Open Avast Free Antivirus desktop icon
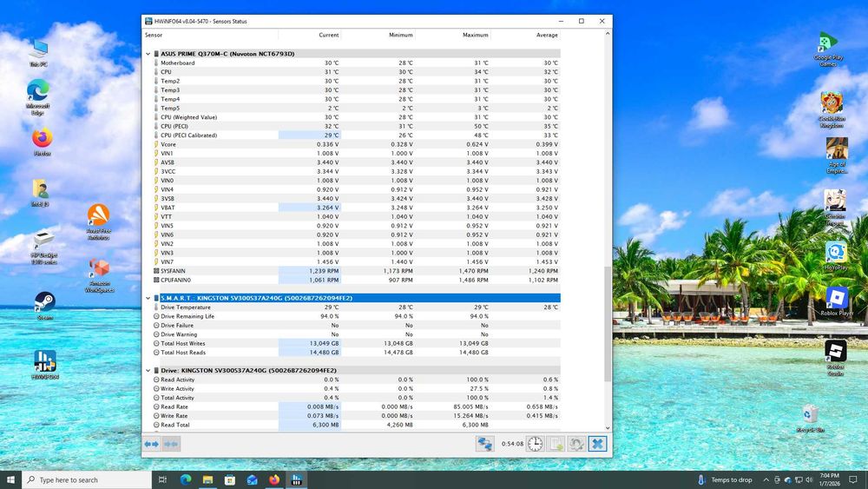 click(x=99, y=222)
